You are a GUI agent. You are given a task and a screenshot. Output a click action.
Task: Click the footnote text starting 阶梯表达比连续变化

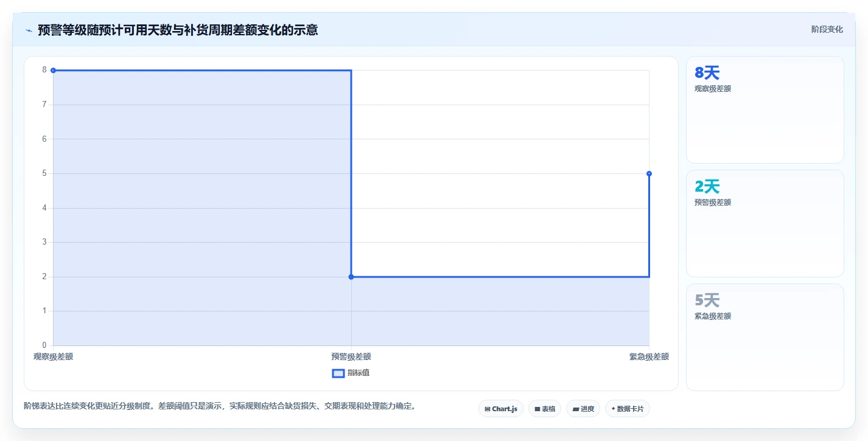220,406
